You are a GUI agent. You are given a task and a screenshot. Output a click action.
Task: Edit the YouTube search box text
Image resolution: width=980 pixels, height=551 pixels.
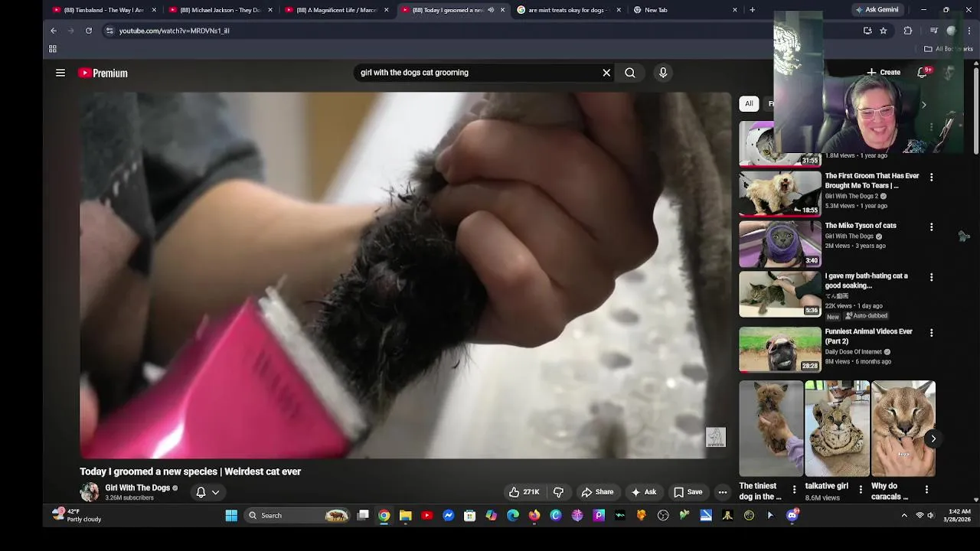(479, 73)
